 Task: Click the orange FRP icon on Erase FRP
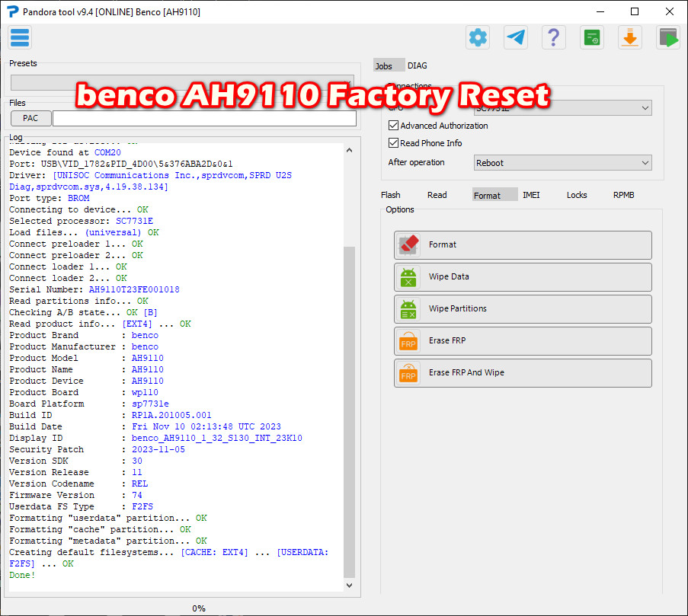[x=408, y=341]
